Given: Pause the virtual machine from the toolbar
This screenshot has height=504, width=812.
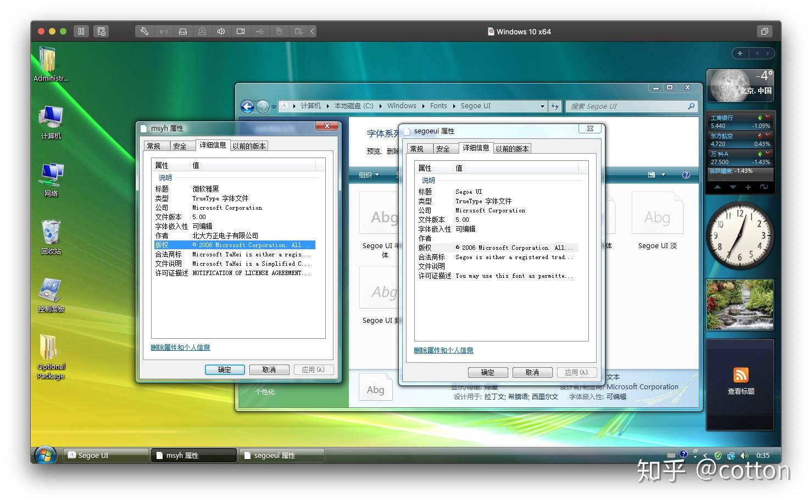Looking at the screenshot, I should 81,31.
